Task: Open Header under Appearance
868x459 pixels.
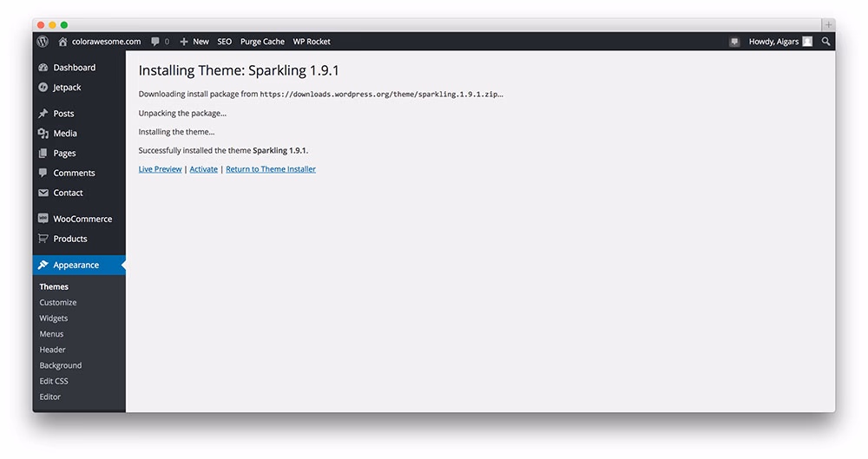Action: (x=53, y=350)
